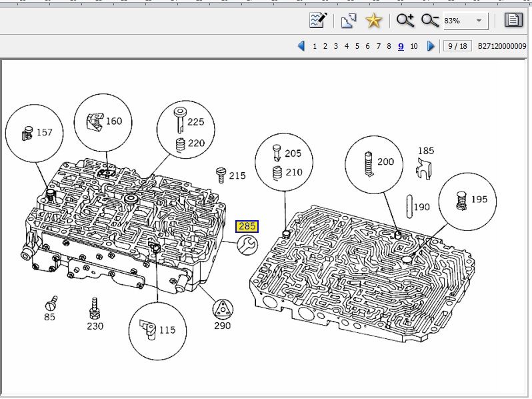This screenshot has height=399, width=532.
Task: Click the pin drawing beside 190
Action: tap(409, 206)
